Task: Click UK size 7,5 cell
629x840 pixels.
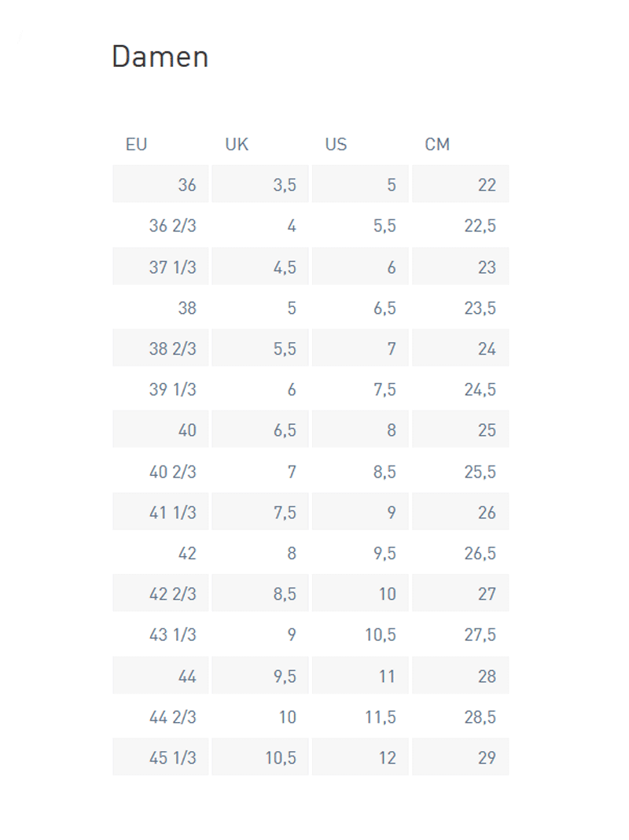Action: coord(260,512)
